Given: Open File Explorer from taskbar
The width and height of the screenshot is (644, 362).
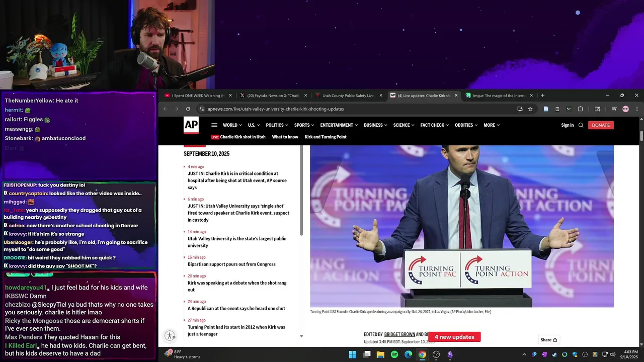Looking at the screenshot, I should 380,354.
